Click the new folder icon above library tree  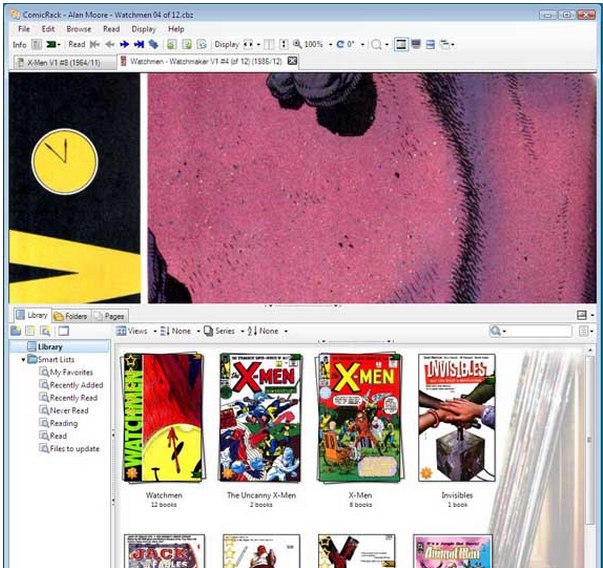16,331
